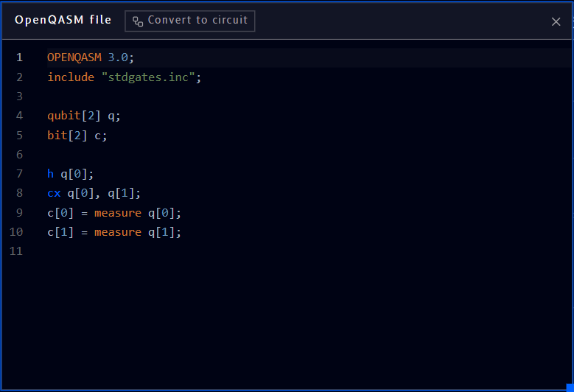574x392 pixels.
Task: Click line number 6 in gutter
Action: point(19,155)
